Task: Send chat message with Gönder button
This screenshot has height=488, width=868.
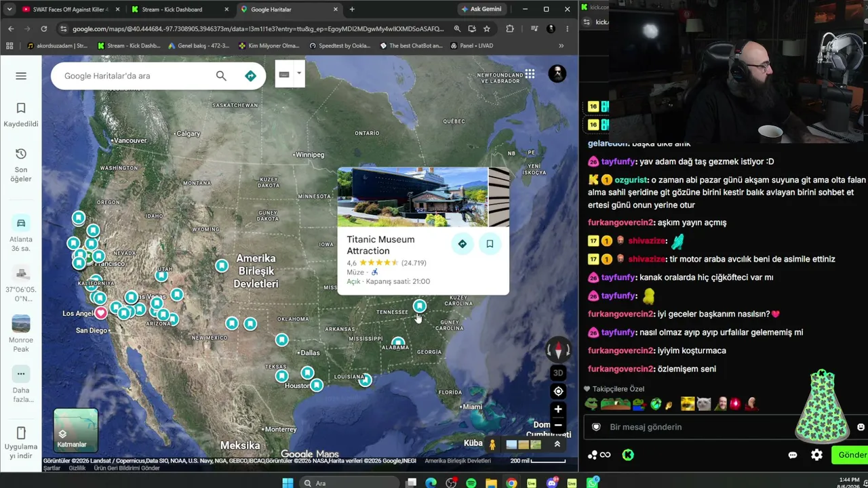Action: pos(851,455)
